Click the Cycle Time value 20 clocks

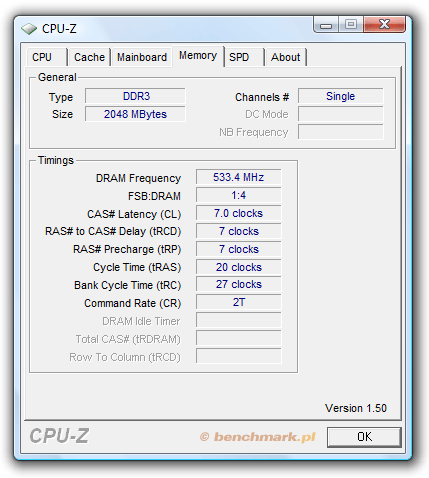coord(239,267)
